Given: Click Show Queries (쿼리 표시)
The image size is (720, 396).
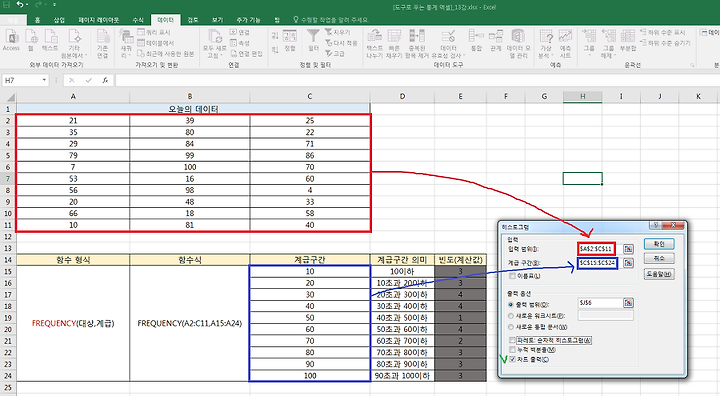Looking at the screenshot, I should [x=154, y=32].
